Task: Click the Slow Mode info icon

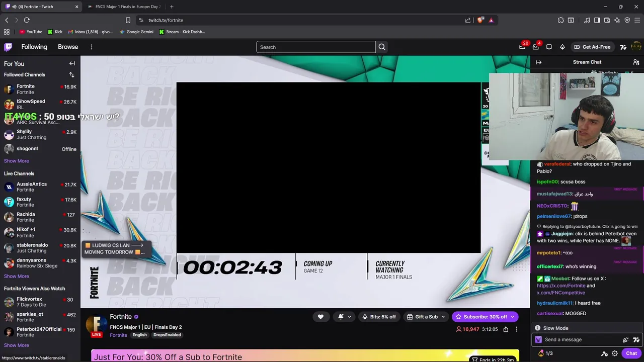Action: 538,328
